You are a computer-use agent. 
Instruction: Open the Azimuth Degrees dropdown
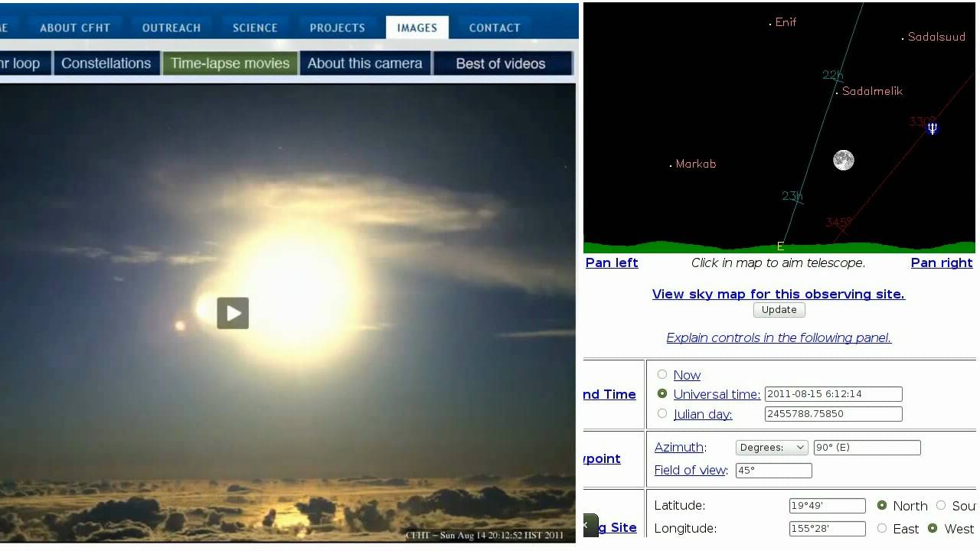771,448
